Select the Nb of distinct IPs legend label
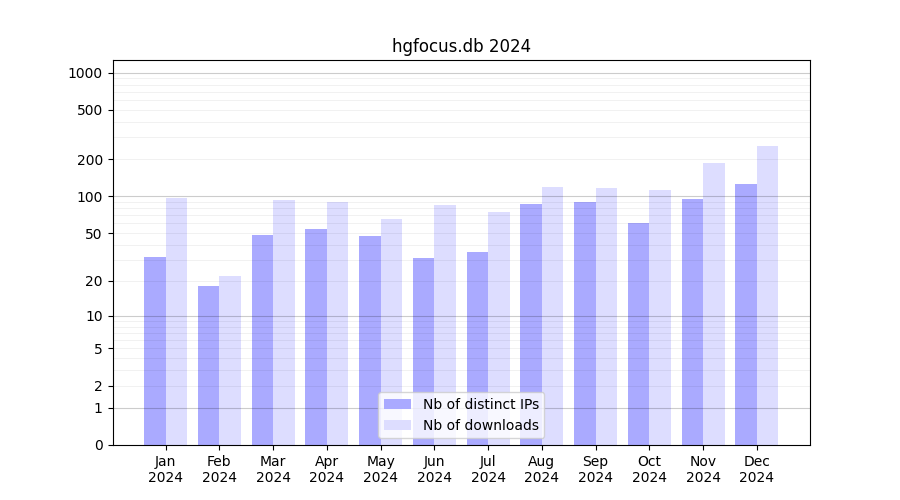 click(480, 404)
